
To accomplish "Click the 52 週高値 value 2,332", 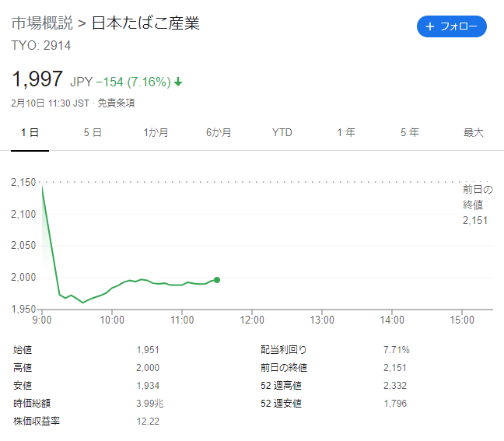I will click(x=395, y=386).
